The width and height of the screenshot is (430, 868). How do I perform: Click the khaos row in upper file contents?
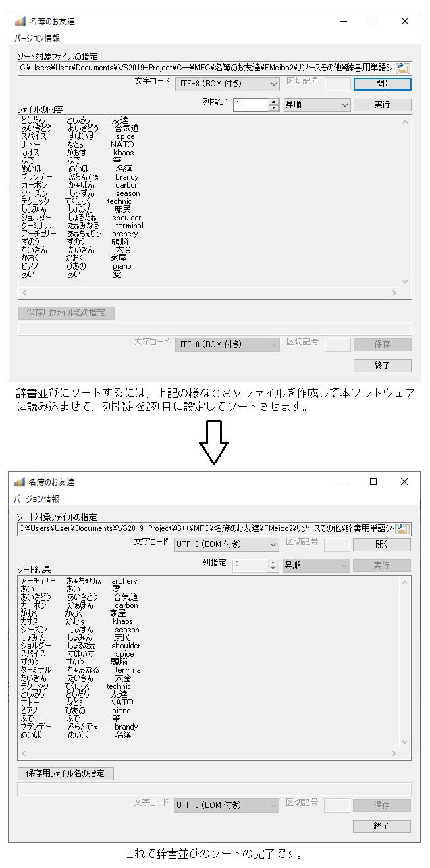click(77, 153)
